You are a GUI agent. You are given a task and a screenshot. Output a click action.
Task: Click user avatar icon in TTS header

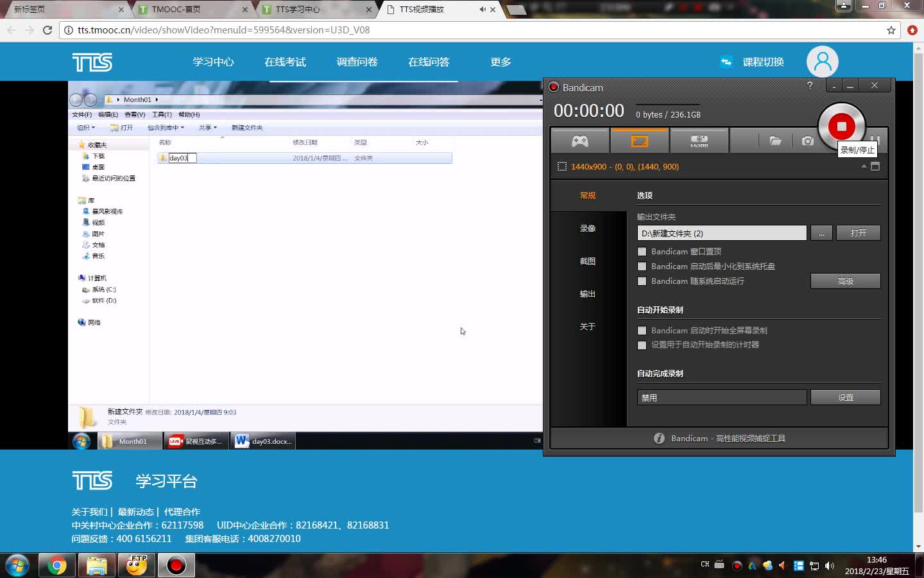click(823, 62)
